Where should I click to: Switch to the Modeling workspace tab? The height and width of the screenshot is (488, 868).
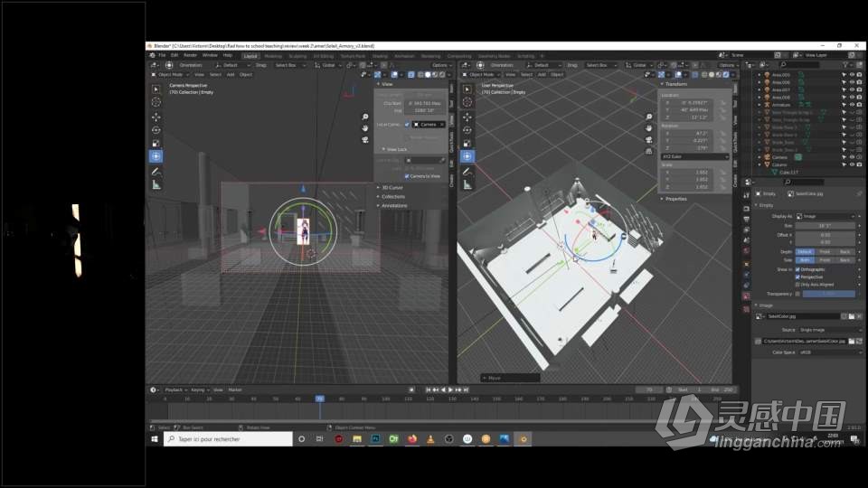(x=273, y=56)
